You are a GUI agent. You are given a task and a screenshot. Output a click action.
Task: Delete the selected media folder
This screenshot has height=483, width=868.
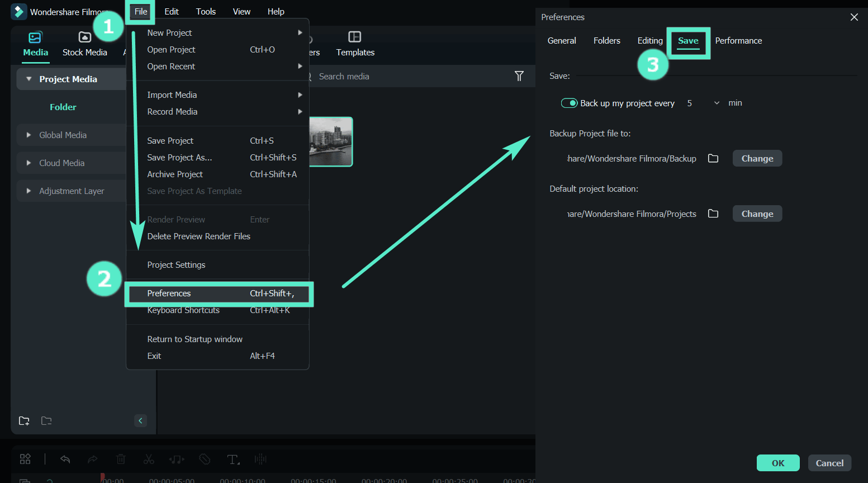point(46,421)
